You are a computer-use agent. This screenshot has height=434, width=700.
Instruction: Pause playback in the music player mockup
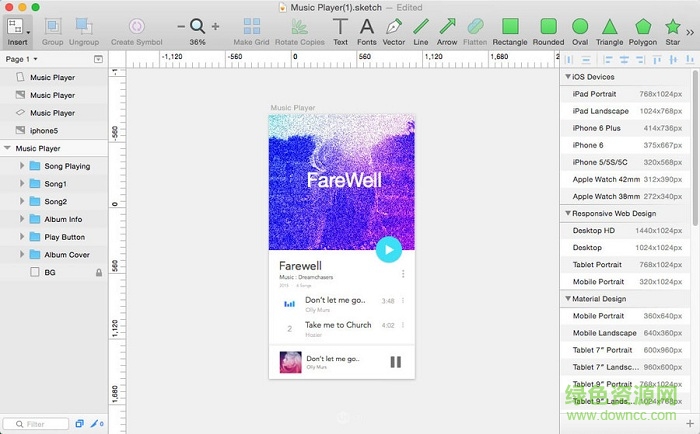[x=395, y=361]
